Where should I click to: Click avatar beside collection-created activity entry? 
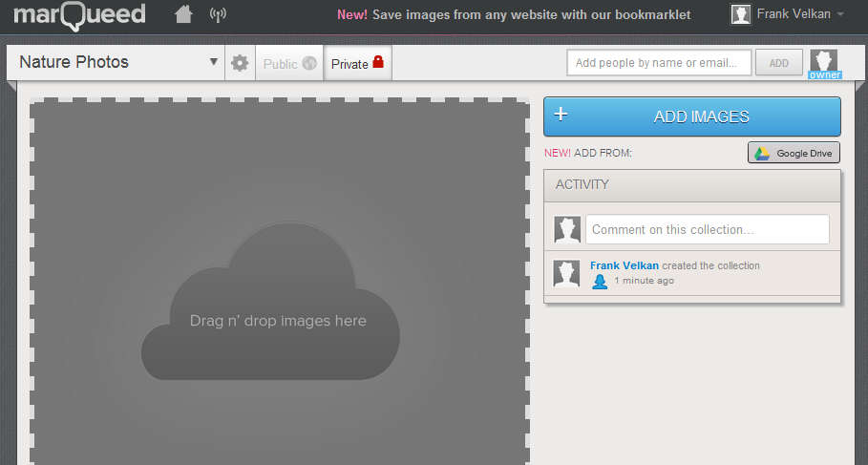coord(567,273)
